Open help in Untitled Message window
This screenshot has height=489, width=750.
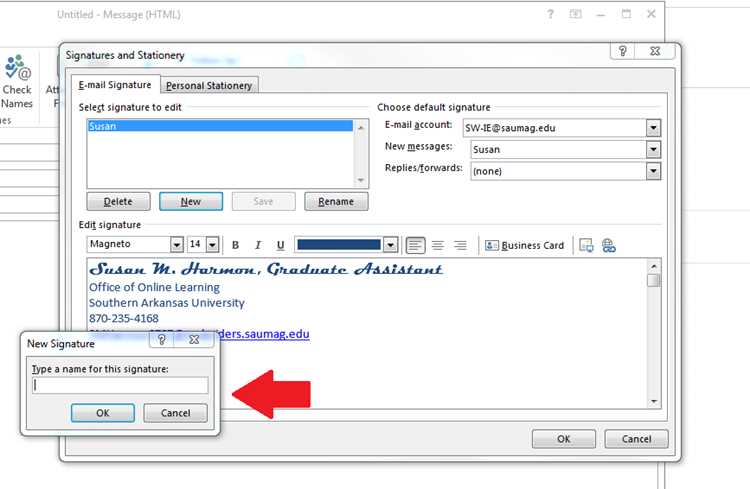click(x=551, y=14)
